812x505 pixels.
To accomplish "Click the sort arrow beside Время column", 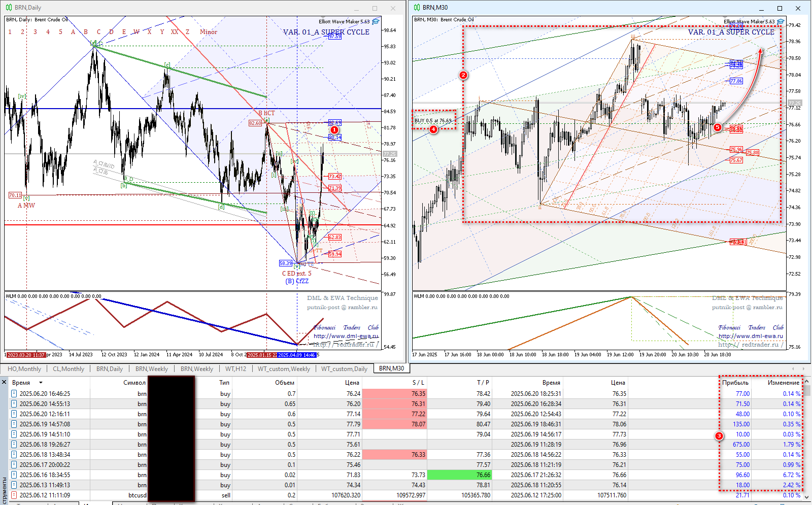I will [x=41, y=383].
